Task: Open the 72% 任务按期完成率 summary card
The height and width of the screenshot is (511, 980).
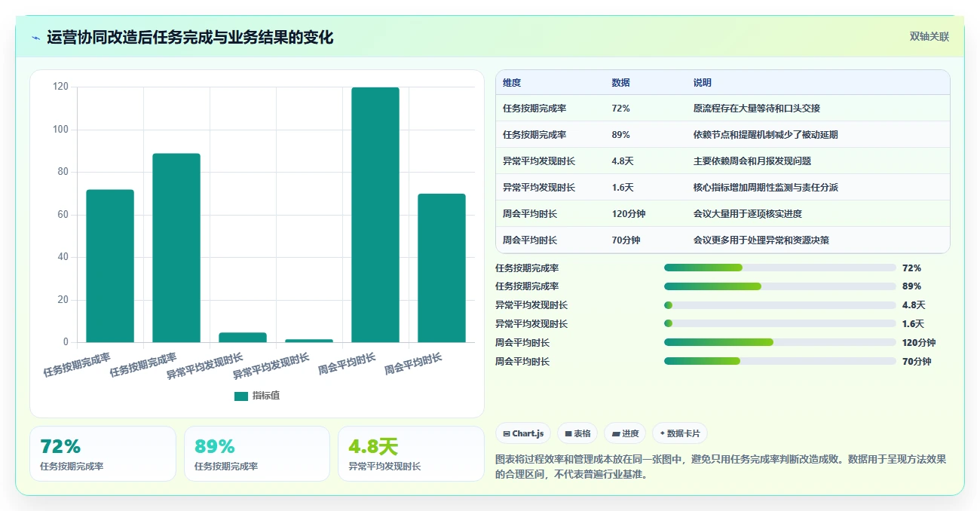Action: click(x=103, y=454)
